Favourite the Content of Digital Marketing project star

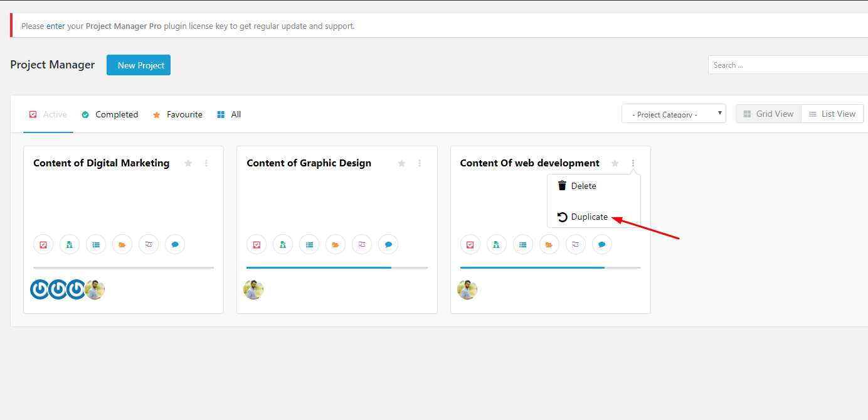point(188,163)
